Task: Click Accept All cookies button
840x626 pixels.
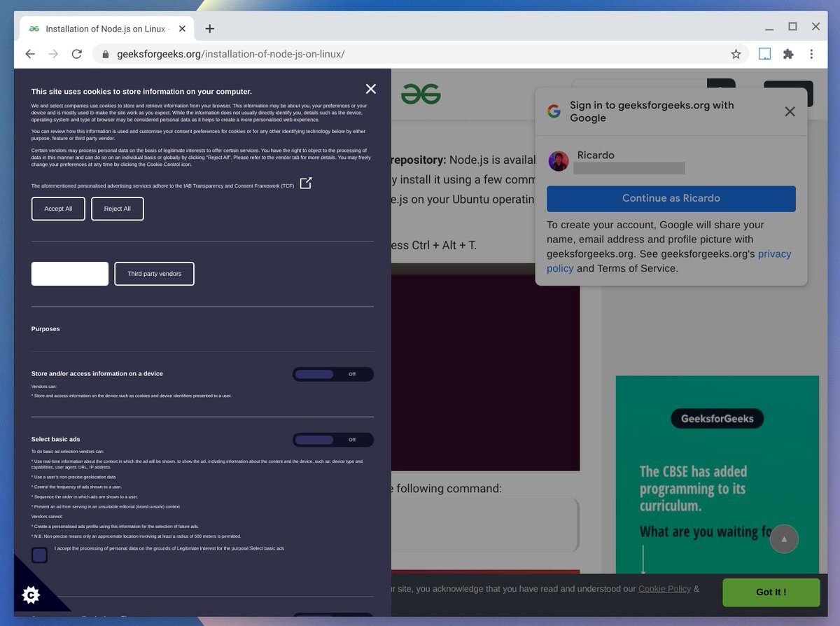Action: [58, 209]
